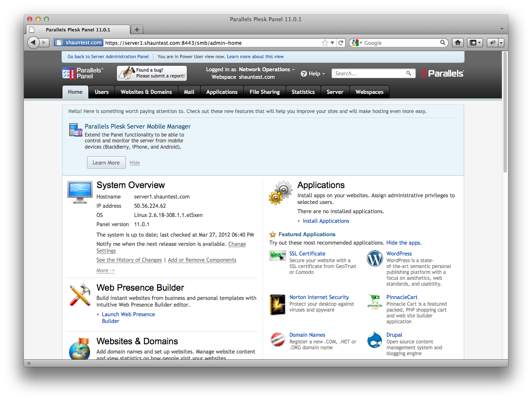The image size is (532, 400).
Task: Expand the bookmarks toolbar dropdown
Action: (475, 43)
